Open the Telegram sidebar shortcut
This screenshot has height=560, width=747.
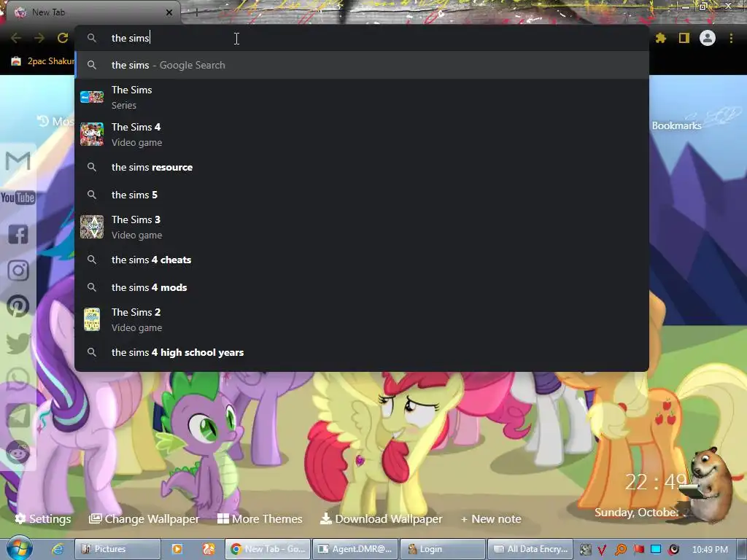(x=18, y=415)
